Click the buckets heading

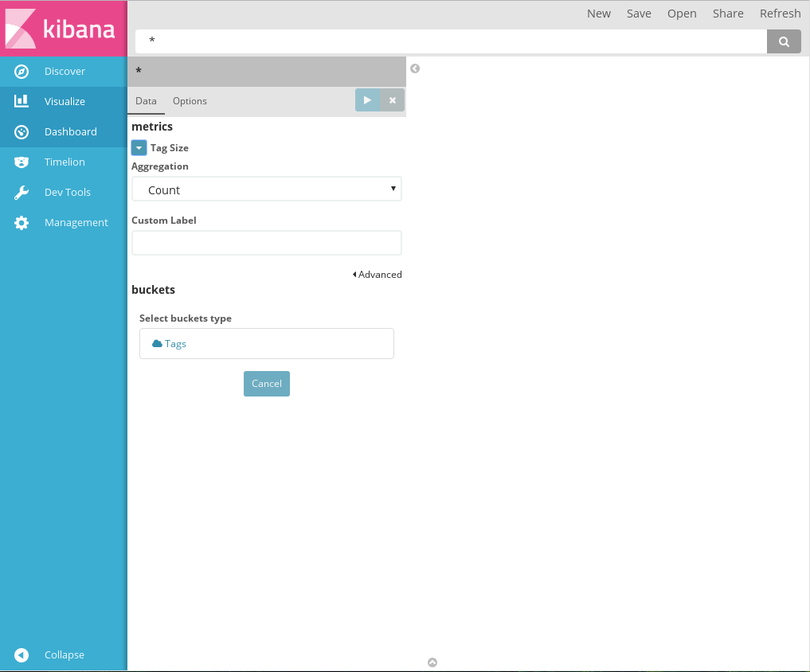tap(154, 290)
